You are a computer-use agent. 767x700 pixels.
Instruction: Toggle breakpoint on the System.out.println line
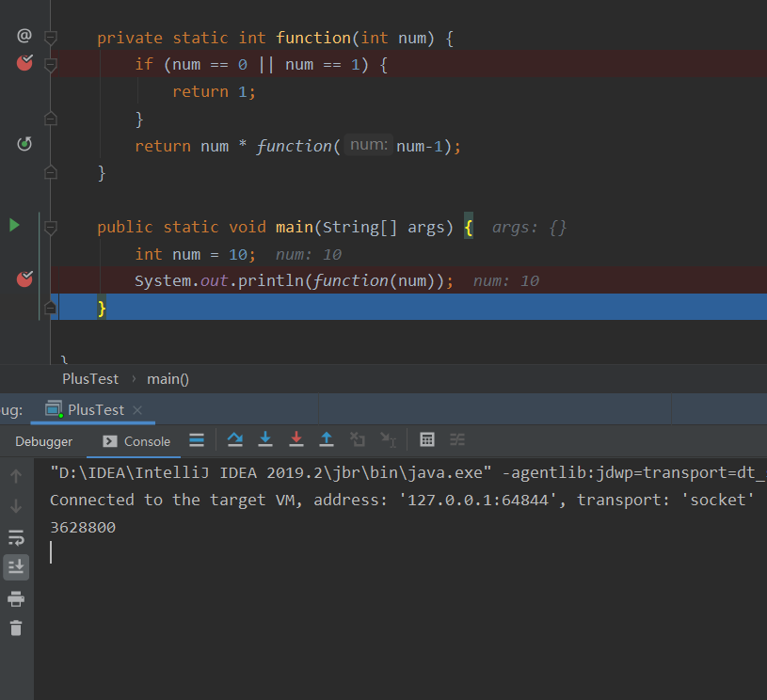click(x=24, y=278)
